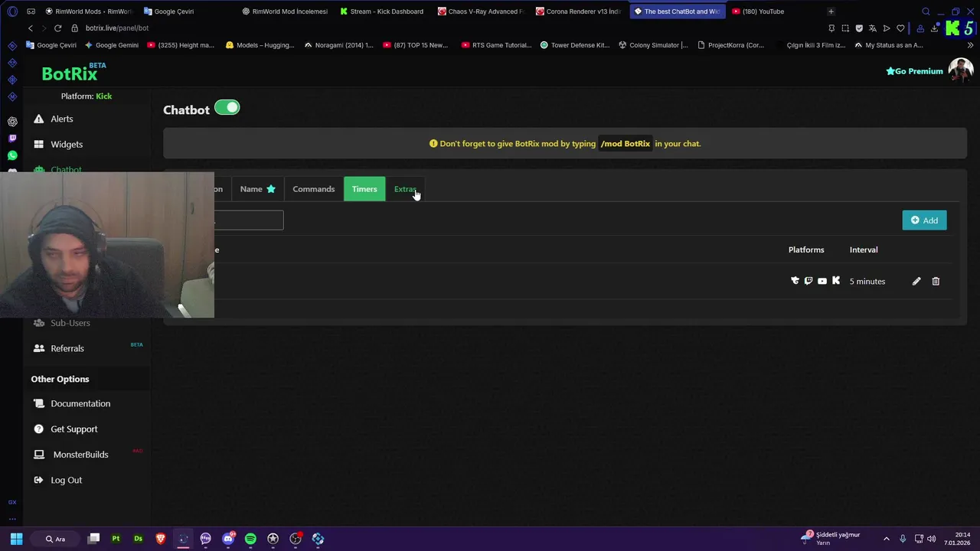Open the Commands tab

coord(313,189)
